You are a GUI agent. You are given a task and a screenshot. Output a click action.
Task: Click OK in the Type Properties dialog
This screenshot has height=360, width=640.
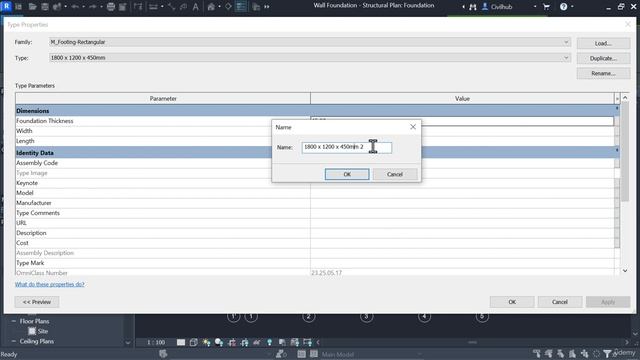pos(512,302)
